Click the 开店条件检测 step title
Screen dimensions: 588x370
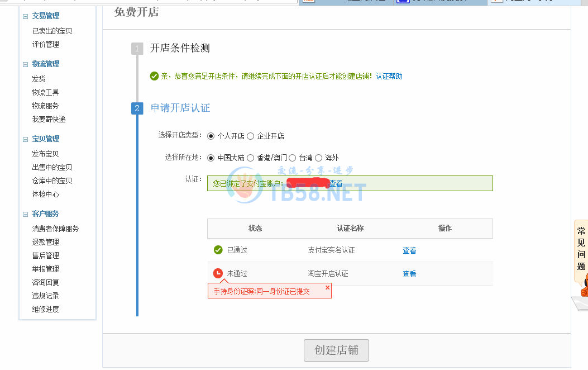[180, 48]
